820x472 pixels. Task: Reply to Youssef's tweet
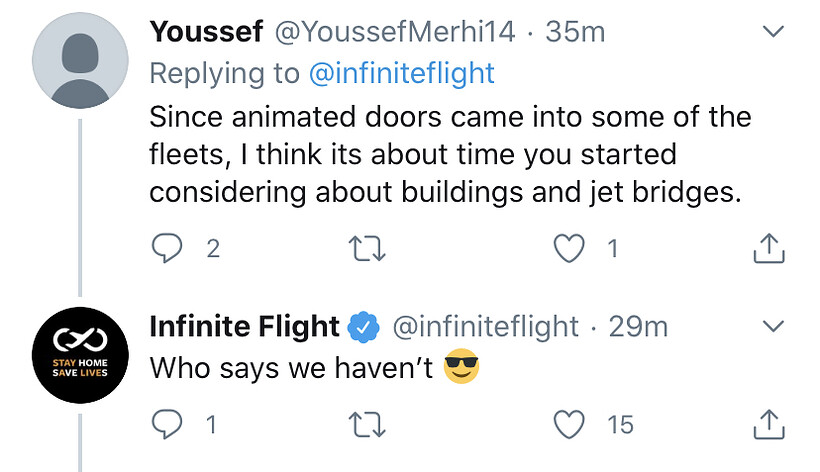[x=166, y=249]
